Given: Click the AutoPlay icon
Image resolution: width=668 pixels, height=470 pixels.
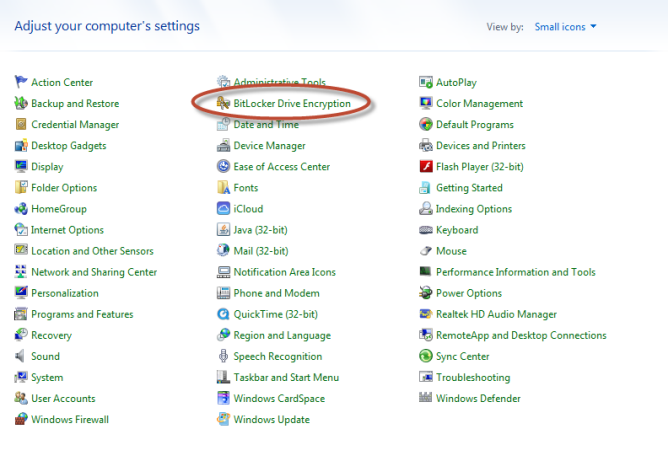Looking at the screenshot, I should (426, 82).
